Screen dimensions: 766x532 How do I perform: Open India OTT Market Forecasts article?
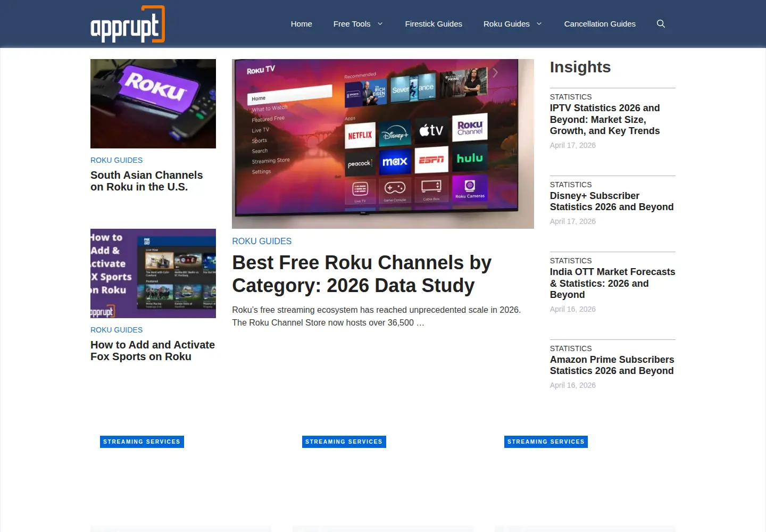tap(612, 283)
